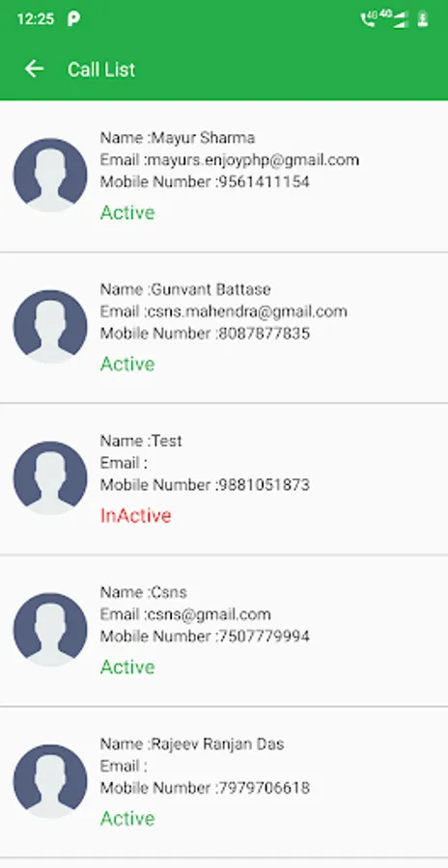Tap the Active status under Csns
The width and height of the screenshot is (448, 868).
(x=127, y=667)
